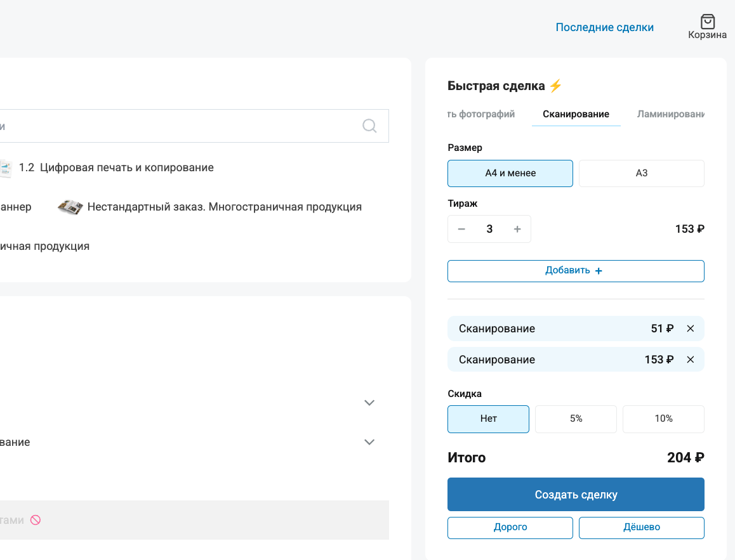Screen dimensions: 735x560
Task: Select Нет under Скидка
Action: pyautogui.click(x=488, y=419)
